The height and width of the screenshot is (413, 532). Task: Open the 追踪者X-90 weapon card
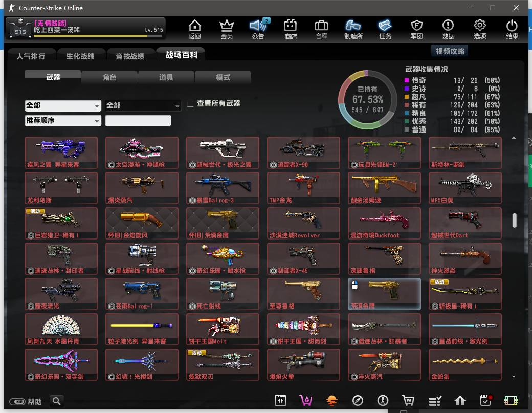[x=303, y=153]
